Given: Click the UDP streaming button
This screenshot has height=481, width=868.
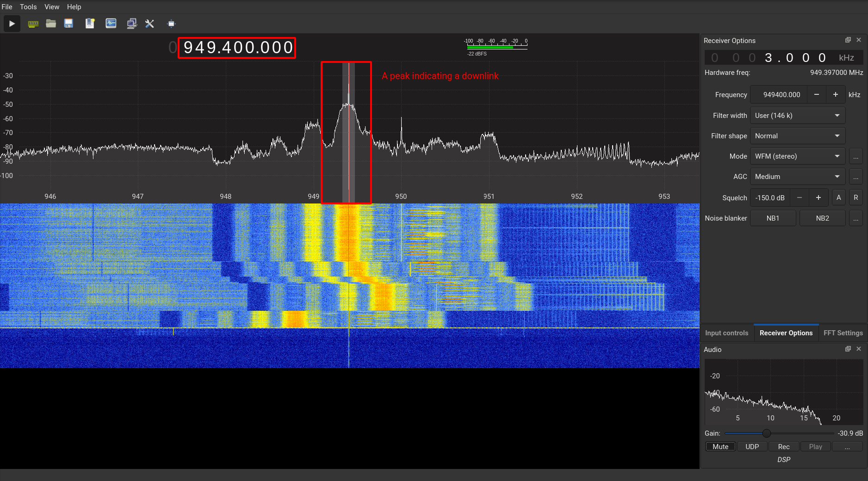Looking at the screenshot, I should 752,446.
